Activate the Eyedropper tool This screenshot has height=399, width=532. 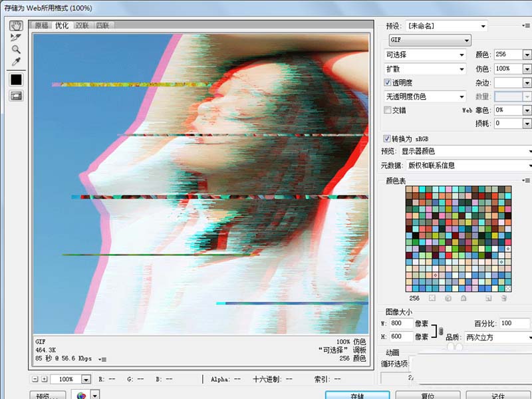click(16, 62)
